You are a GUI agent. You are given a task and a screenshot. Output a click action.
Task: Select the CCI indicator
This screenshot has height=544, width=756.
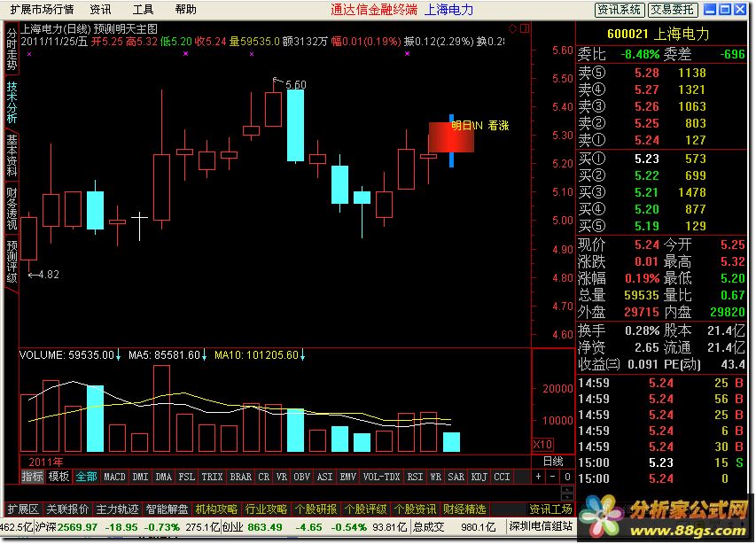(502, 477)
